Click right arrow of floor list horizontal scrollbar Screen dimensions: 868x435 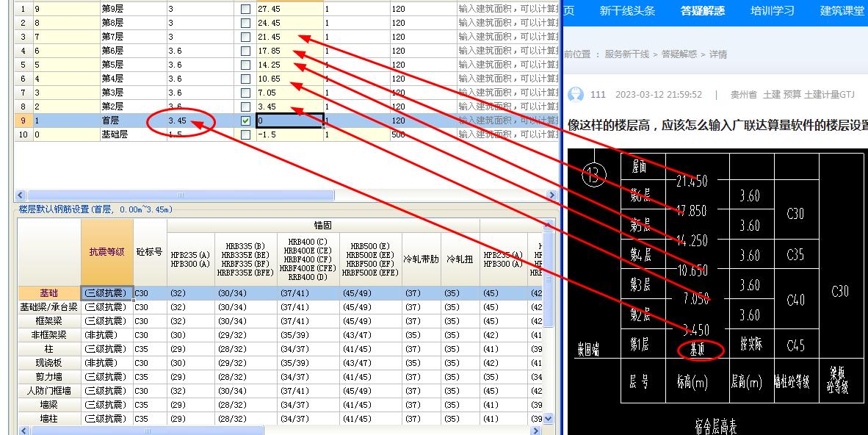[551, 195]
